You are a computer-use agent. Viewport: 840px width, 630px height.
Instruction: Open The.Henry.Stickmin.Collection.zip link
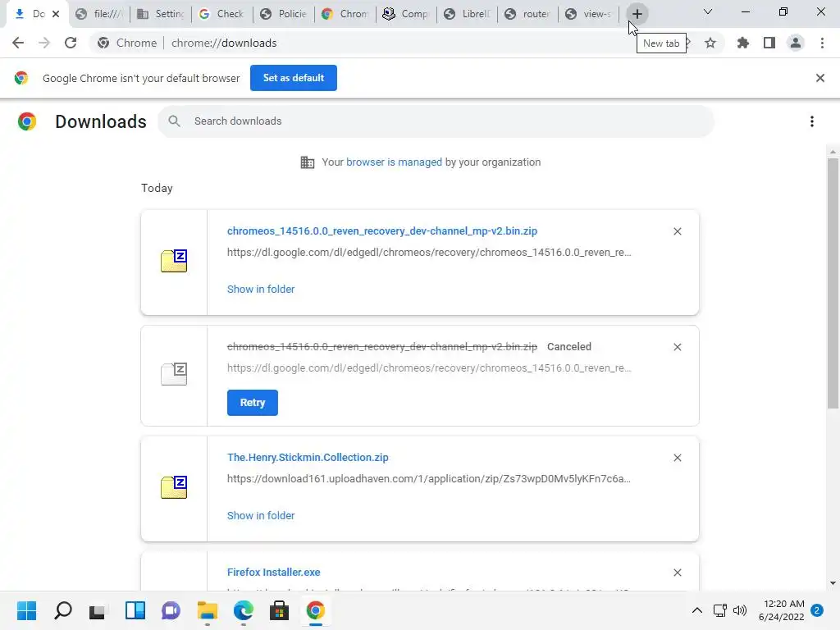point(308,458)
